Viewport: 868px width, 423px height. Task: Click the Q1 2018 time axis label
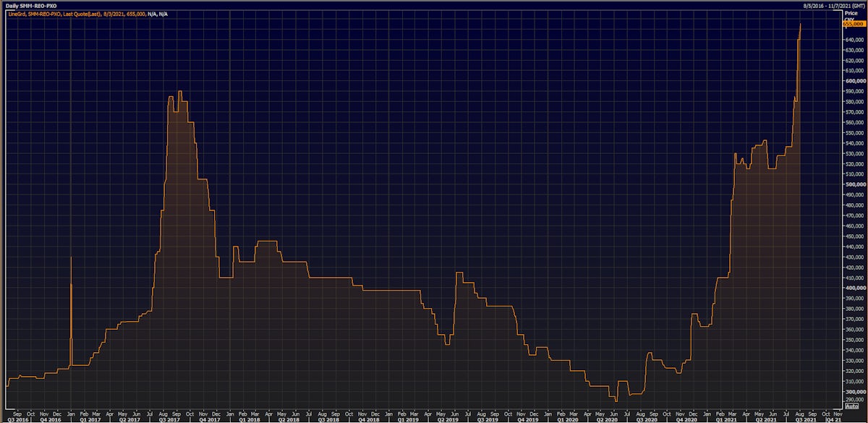[251, 419]
